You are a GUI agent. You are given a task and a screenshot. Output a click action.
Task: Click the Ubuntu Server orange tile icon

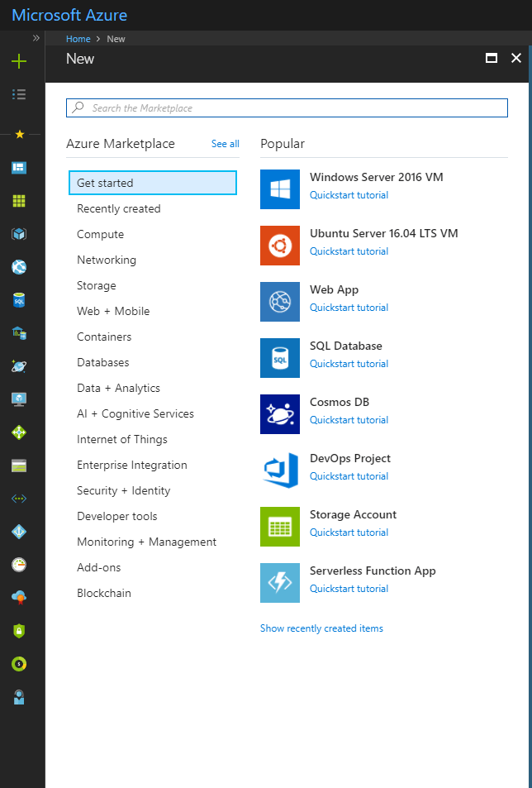click(280, 246)
